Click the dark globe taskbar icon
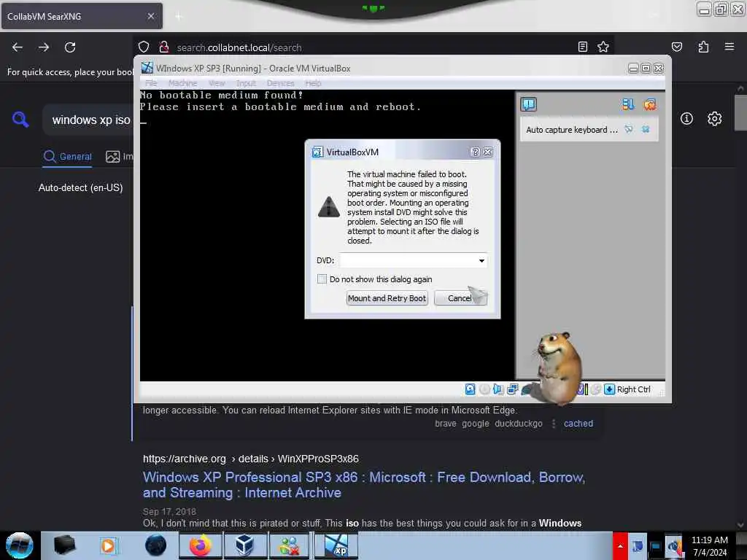The height and width of the screenshot is (560, 747). (x=156, y=545)
